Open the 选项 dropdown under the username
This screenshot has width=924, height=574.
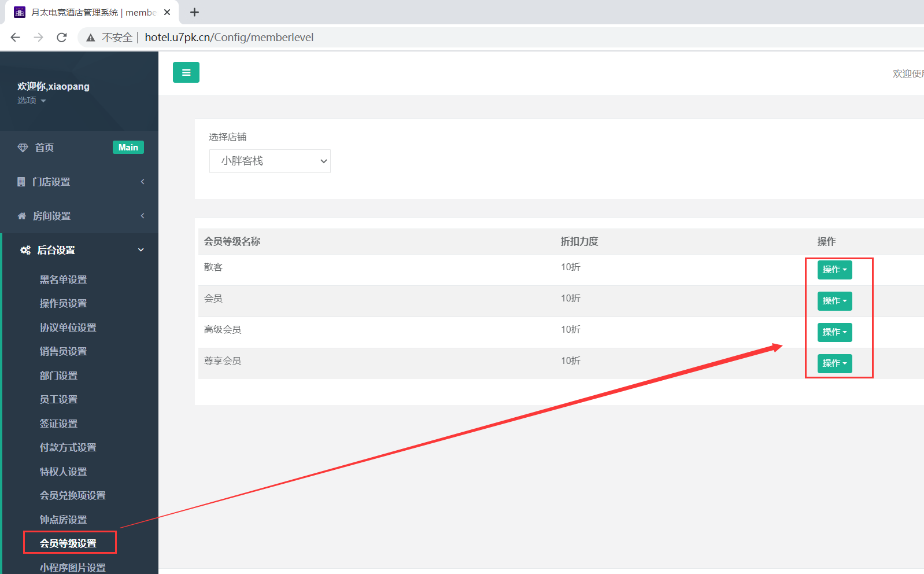pos(31,101)
